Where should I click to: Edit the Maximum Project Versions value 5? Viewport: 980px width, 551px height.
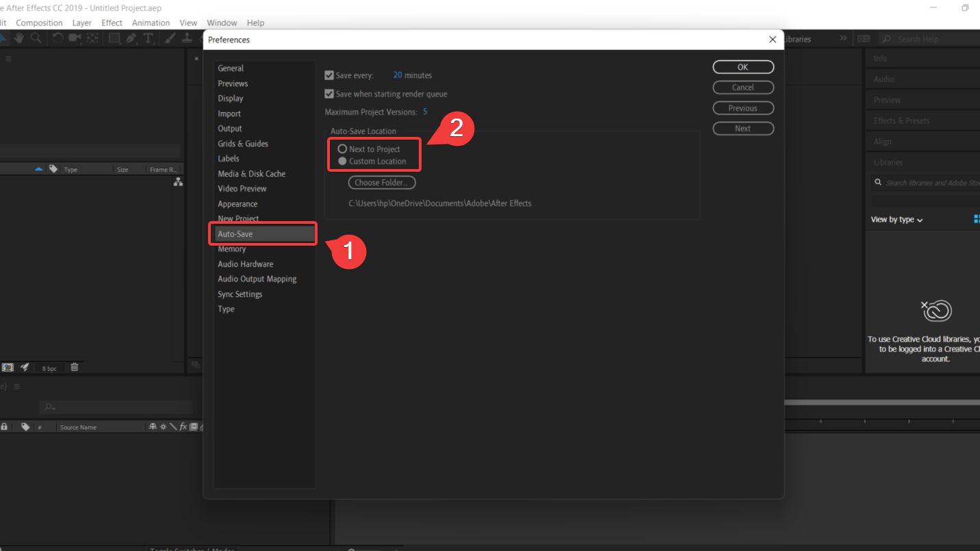425,112
